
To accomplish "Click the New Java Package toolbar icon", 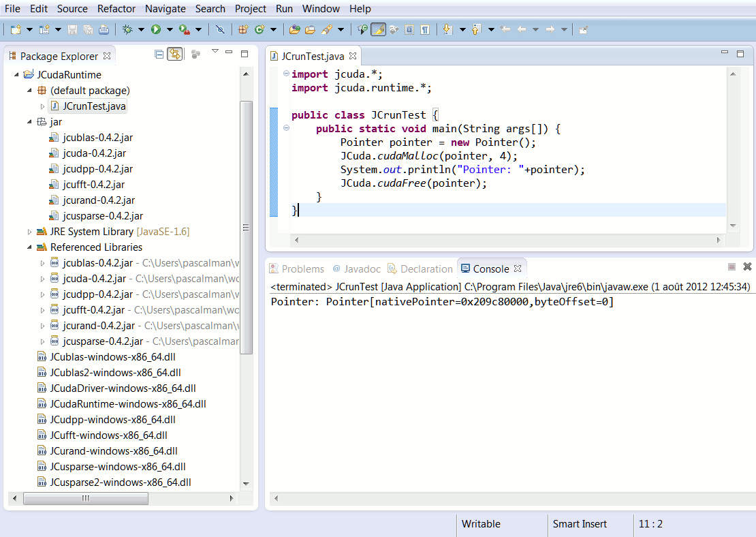I will 242,29.
